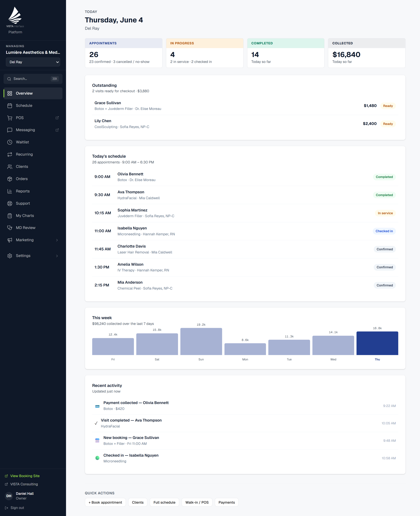Click the MD Review stethoscope icon
The width and height of the screenshot is (420, 516).
tap(10, 228)
